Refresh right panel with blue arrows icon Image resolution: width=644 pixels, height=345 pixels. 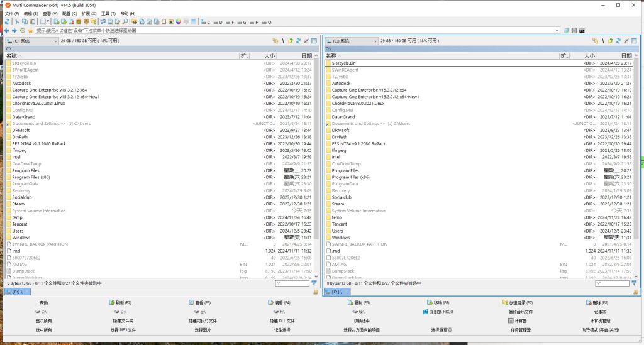point(618,41)
